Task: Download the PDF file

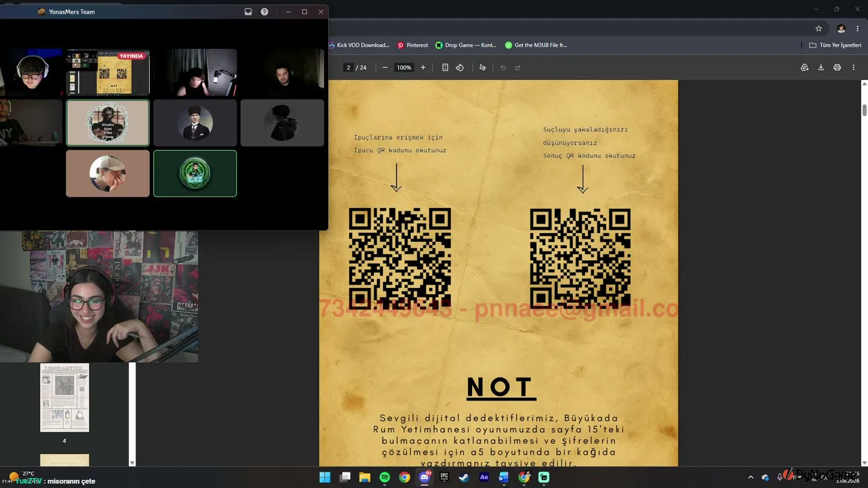Action: 821,68
